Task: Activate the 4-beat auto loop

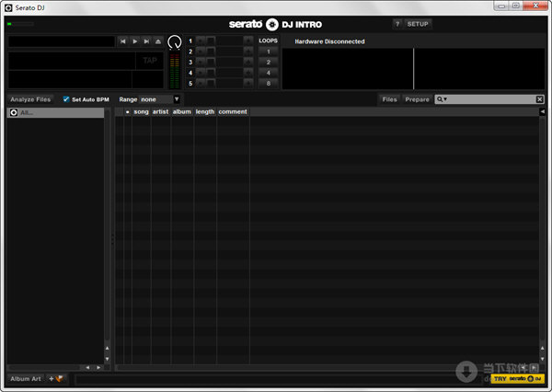Action: [269, 73]
